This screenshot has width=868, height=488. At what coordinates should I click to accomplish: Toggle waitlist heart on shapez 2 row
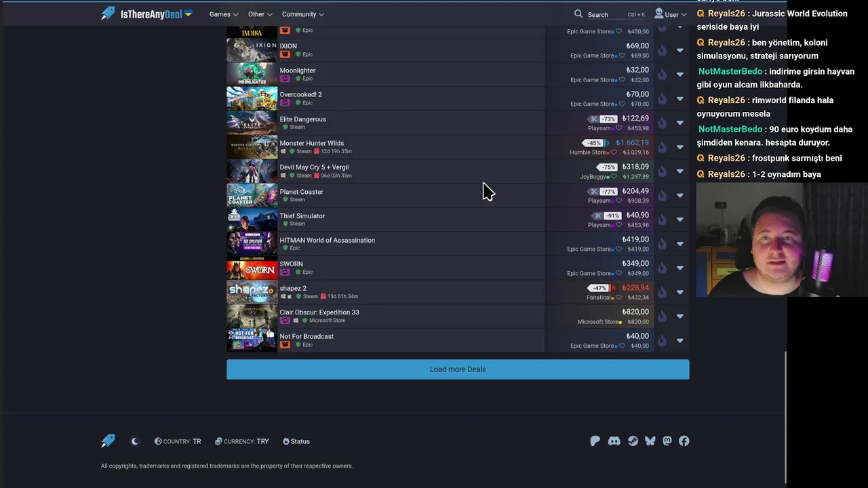618,298
